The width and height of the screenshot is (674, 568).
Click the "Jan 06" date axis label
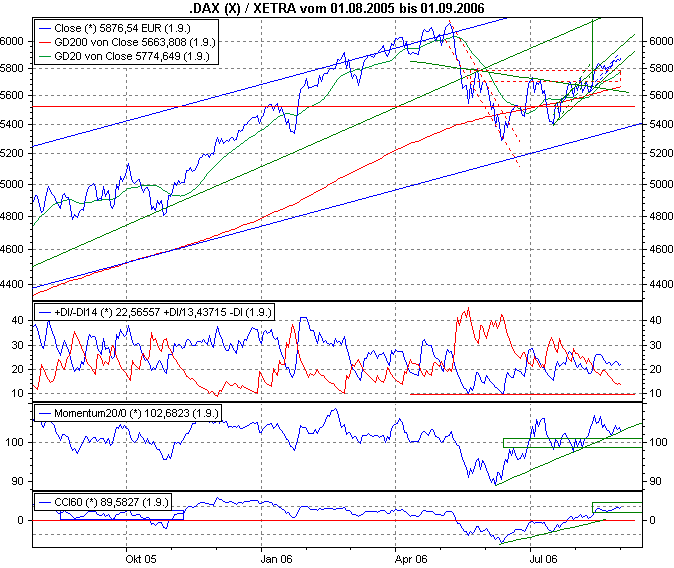276,559
